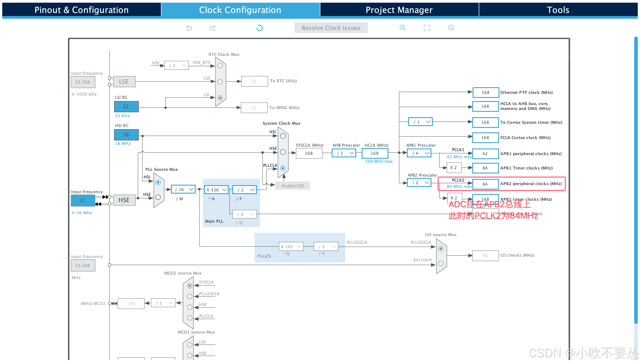Expand the PLL multiplier X 336 dropdown
Image resolution: width=640 pixels, height=364 pixels.
[x=216, y=190]
